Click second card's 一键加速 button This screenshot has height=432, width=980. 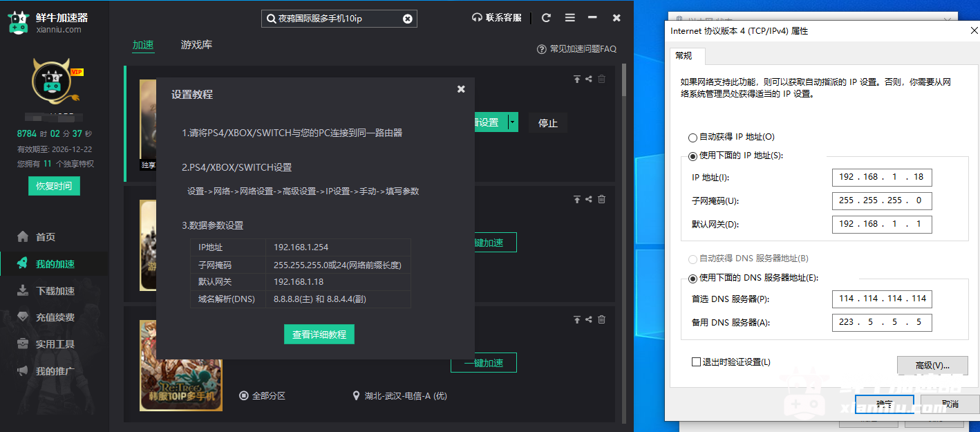point(495,243)
